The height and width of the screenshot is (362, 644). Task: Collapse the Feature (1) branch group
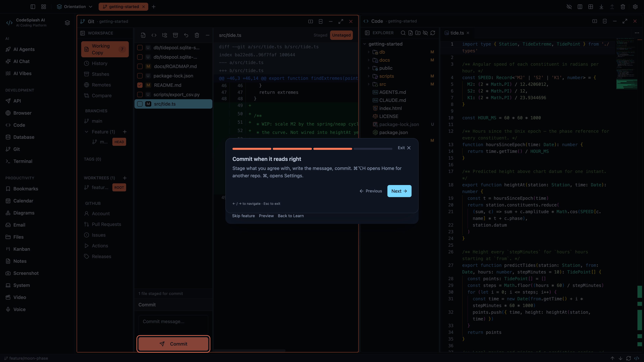click(x=87, y=132)
